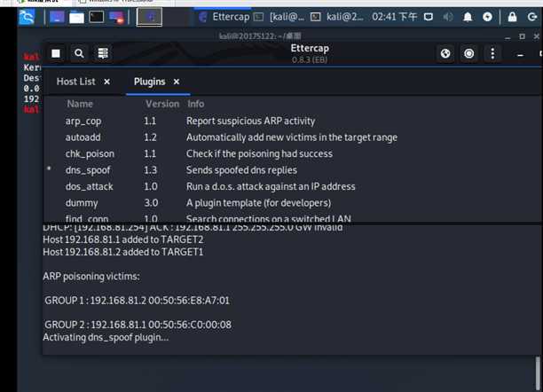Open the hosts list toolbar icon
The image size is (543, 392).
103,53
